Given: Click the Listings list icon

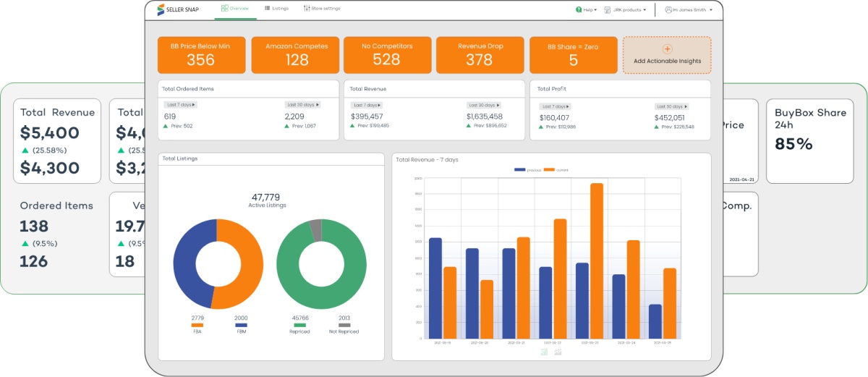Looking at the screenshot, I should (268, 9).
